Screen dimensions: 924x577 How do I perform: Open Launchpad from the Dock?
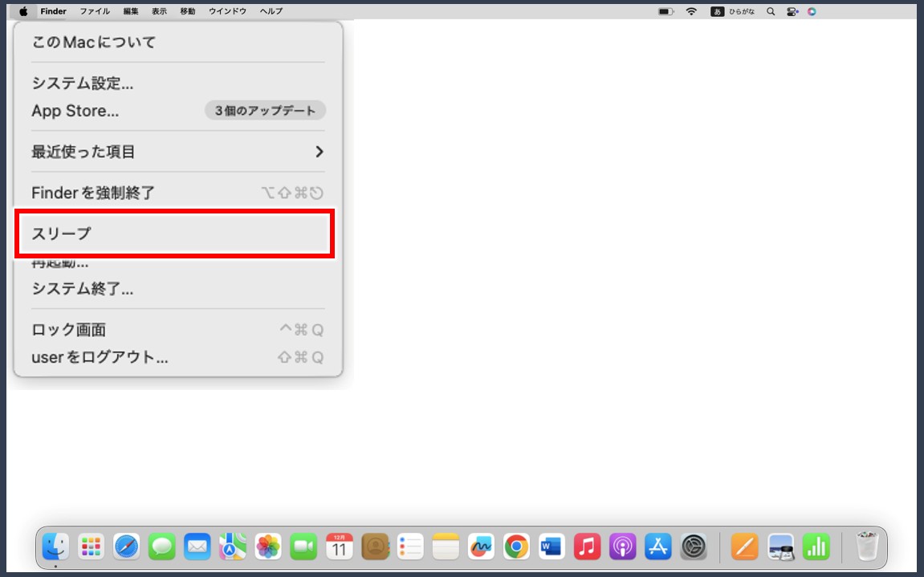tap(91, 547)
